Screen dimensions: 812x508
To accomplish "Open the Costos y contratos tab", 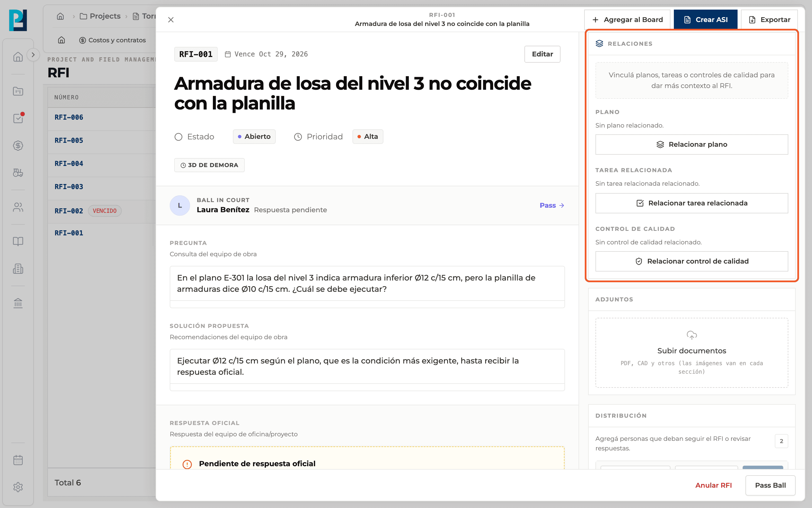I will pyautogui.click(x=112, y=40).
